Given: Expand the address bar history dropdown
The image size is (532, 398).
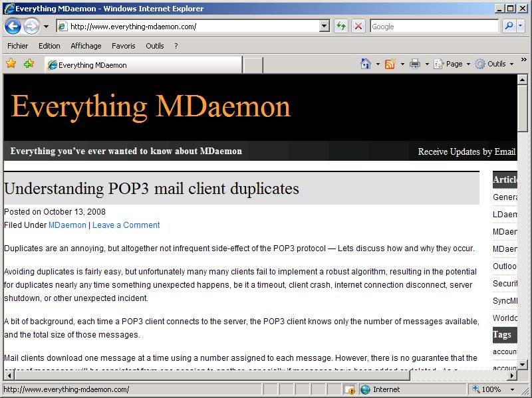Looking at the screenshot, I should [325, 26].
